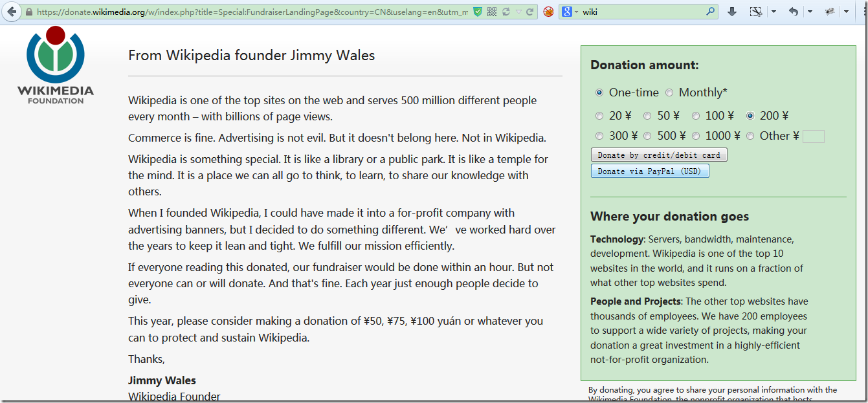Select the Other ¥ amount radio button
The width and height of the screenshot is (868, 403).
point(750,136)
